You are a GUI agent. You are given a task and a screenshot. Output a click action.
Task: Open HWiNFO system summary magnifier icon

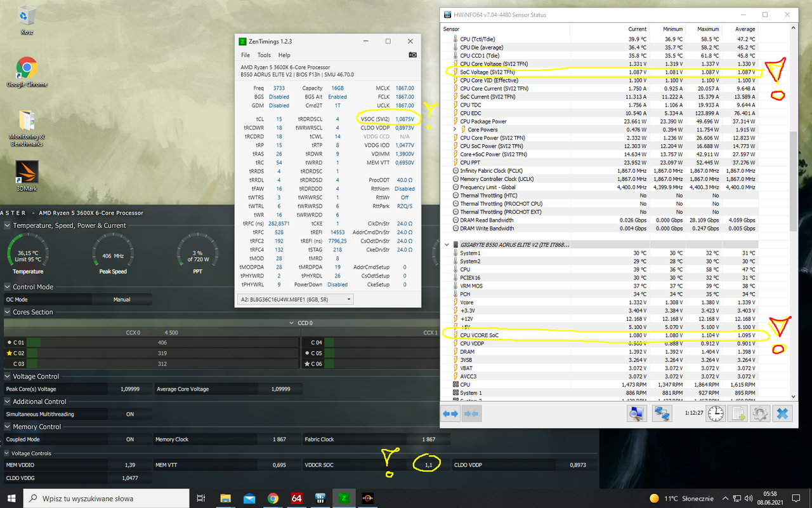tap(636, 413)
